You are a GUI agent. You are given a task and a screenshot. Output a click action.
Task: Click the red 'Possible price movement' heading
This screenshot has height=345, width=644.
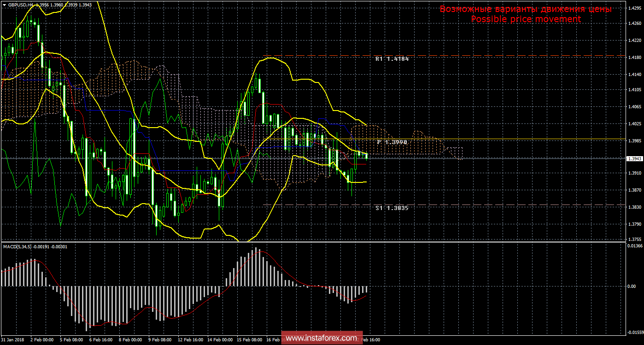526,19
